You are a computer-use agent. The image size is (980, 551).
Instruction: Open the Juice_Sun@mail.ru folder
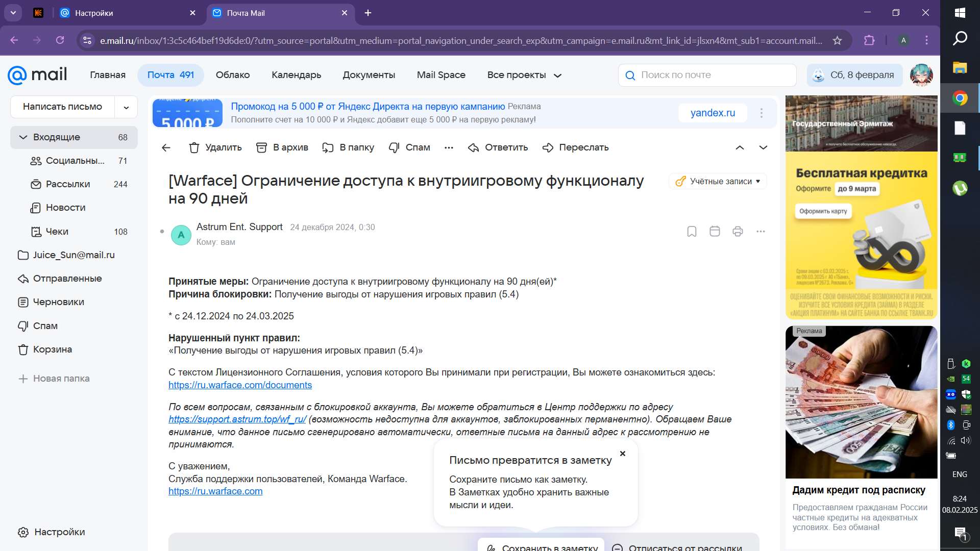point(74,255)
